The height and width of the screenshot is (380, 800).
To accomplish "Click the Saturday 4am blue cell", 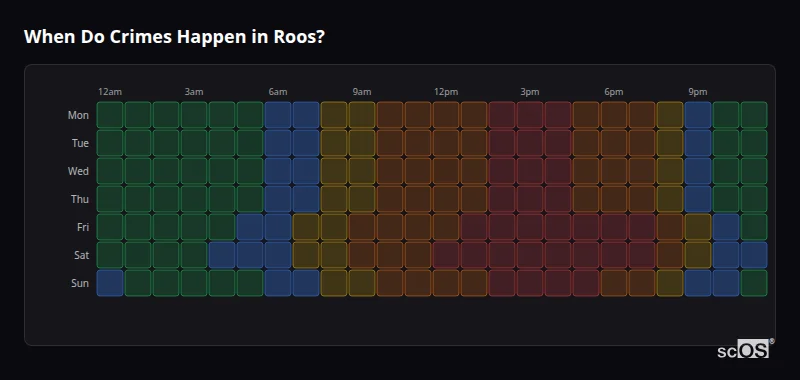I will coord(222,255).
